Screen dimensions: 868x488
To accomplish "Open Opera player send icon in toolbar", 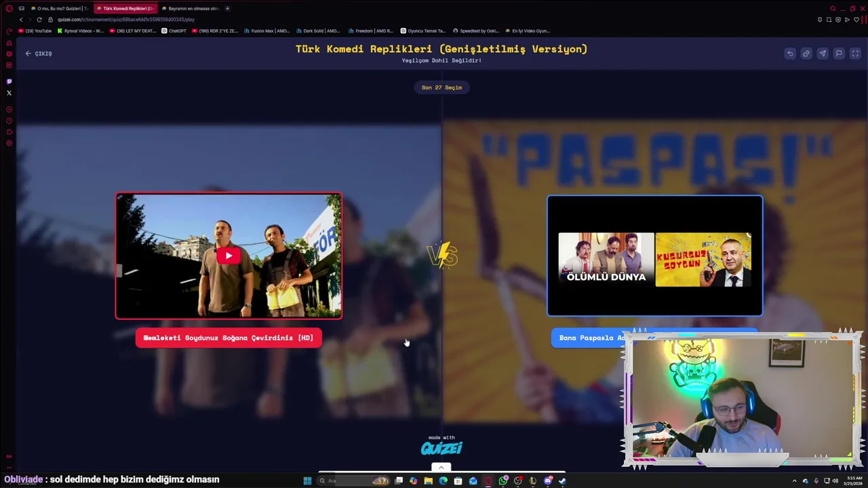I will (847, 20).
